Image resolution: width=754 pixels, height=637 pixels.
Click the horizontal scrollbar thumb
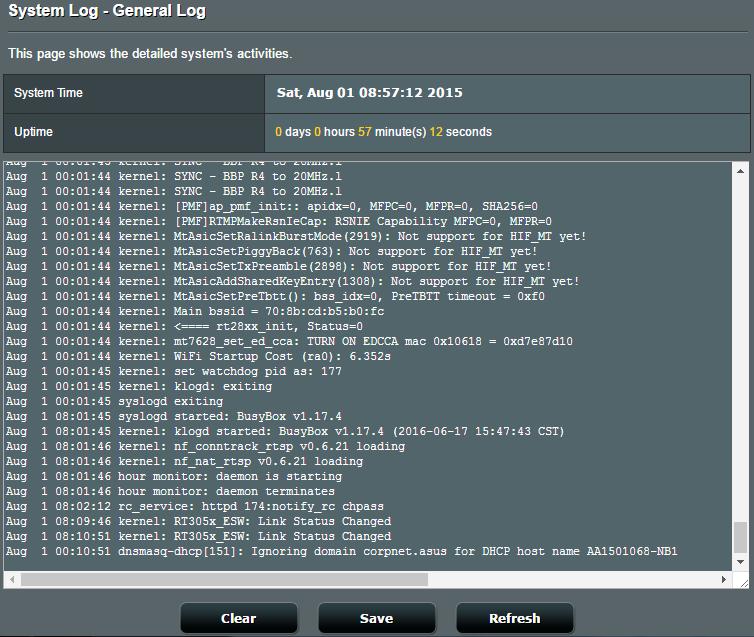click(224, 579)
